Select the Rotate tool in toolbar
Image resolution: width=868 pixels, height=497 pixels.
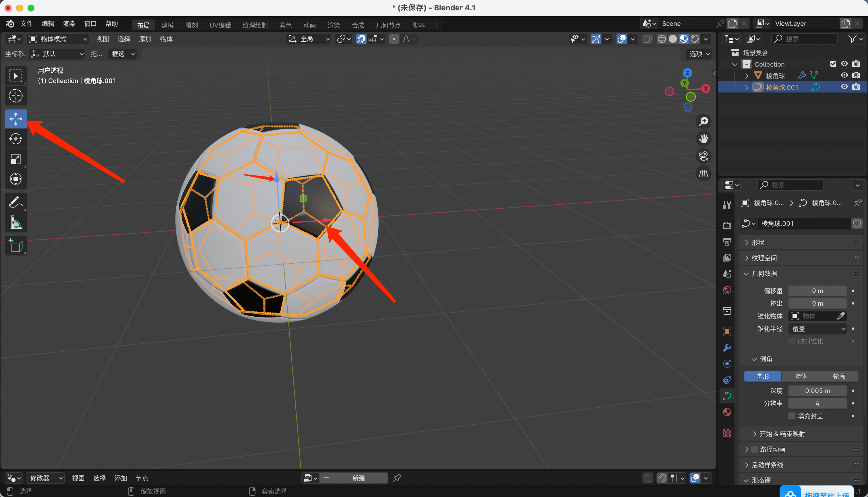point(16,139)
